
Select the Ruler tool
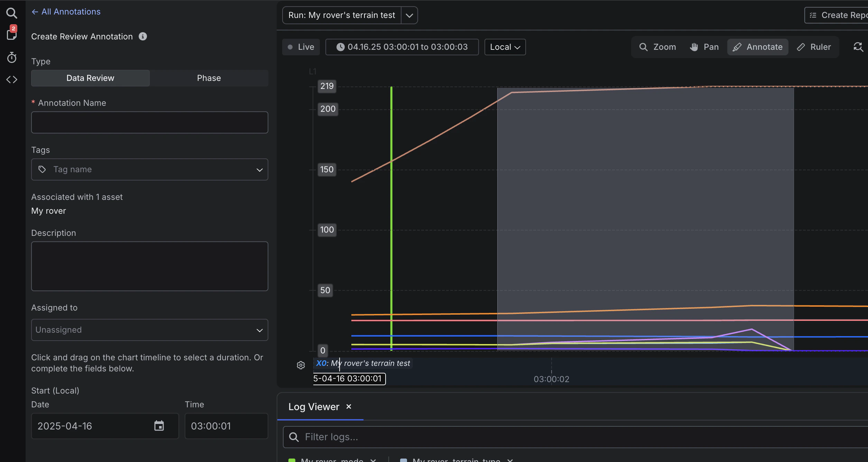(x=814, y=47)
